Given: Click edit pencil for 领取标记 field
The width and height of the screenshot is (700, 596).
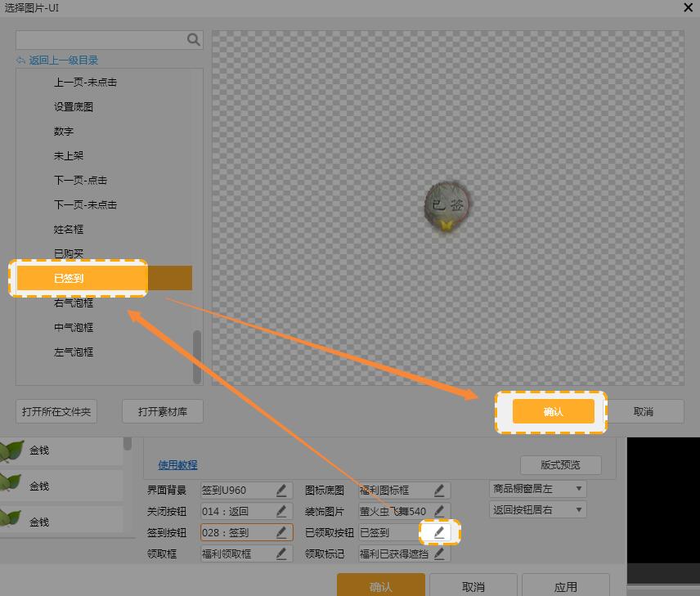Looking at the screenshot, I should (x=439, y=553).
